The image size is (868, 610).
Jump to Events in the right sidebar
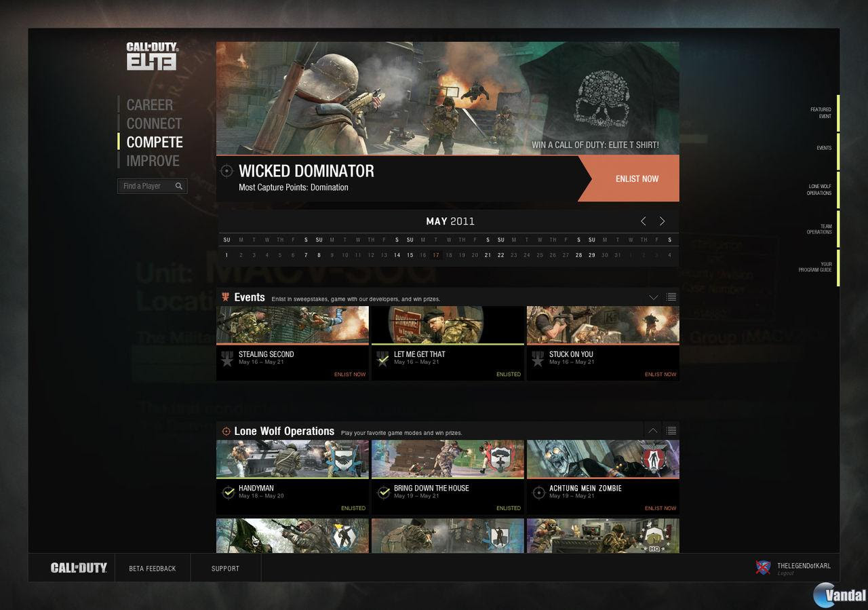[824, 148]
